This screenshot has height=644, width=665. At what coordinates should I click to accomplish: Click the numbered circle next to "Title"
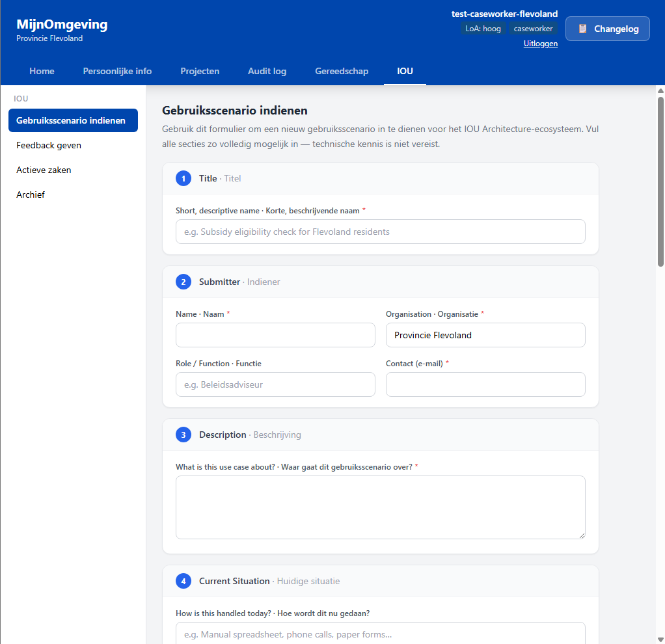(x=183, y=178)
